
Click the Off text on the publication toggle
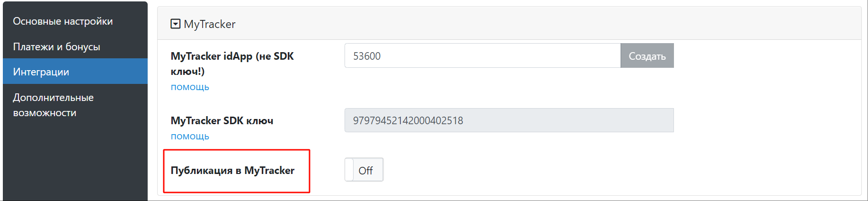click(x=366, y=171)
